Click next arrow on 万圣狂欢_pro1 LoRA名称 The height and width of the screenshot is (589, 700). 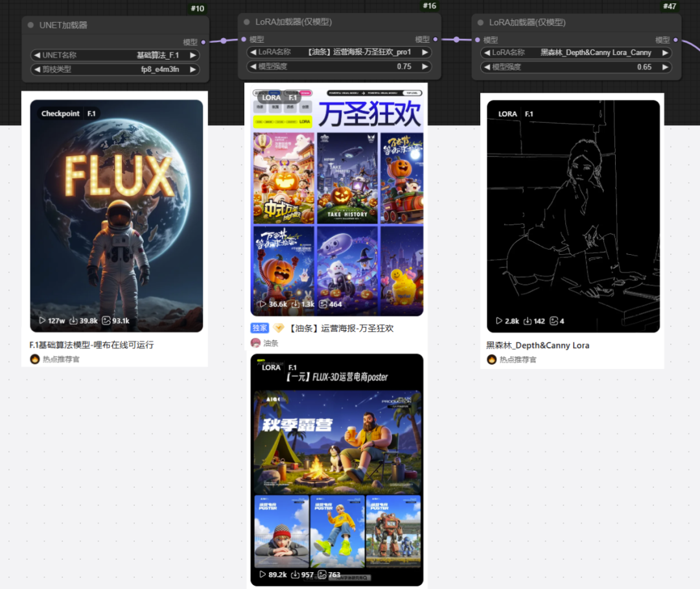[425, 53]
